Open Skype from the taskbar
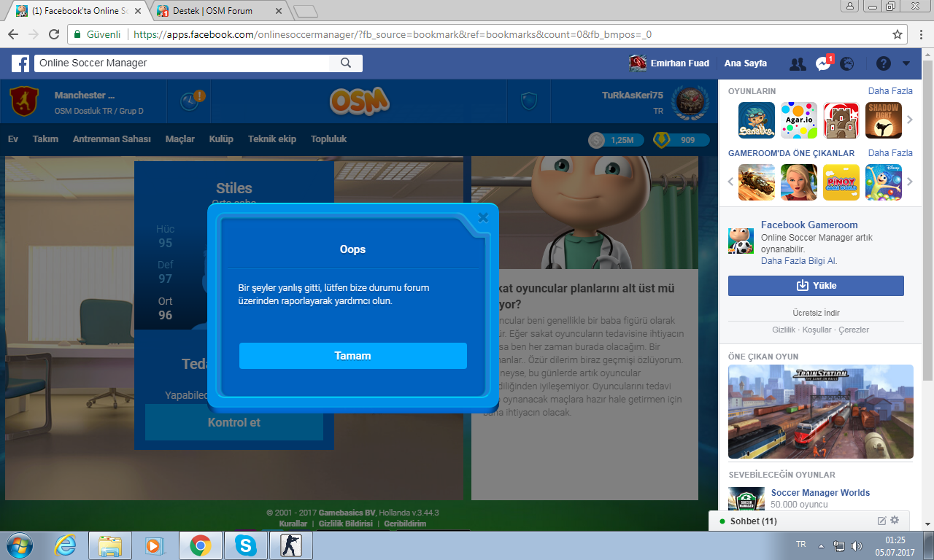The width and height of the screenshot is (934, 560). click(x=245, y=545)
